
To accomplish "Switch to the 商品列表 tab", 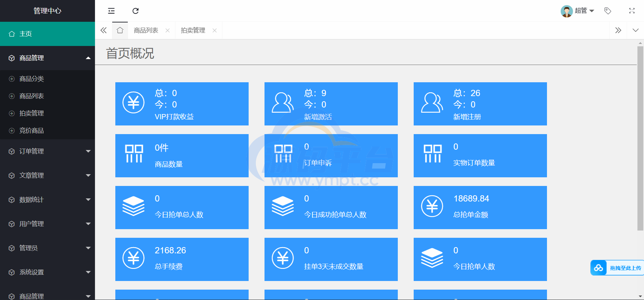I will tap(146, 30).
